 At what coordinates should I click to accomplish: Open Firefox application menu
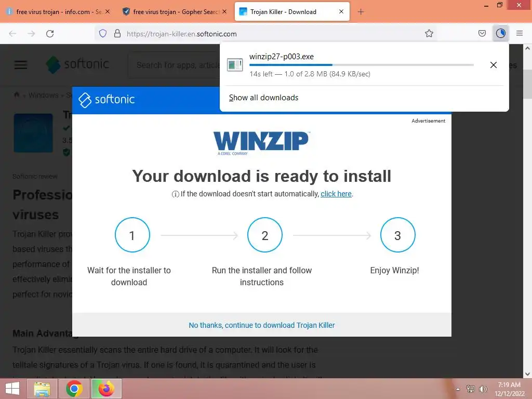[x=519, y=33]
